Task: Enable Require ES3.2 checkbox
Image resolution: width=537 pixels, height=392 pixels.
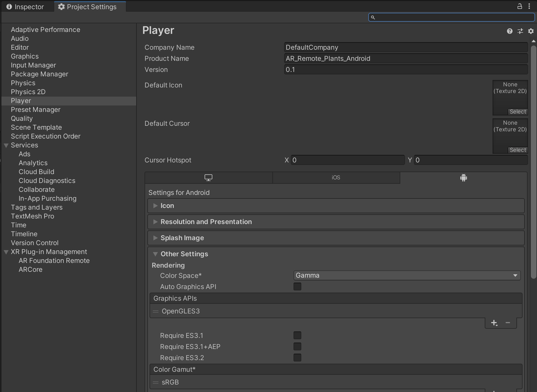Action: 297,358
